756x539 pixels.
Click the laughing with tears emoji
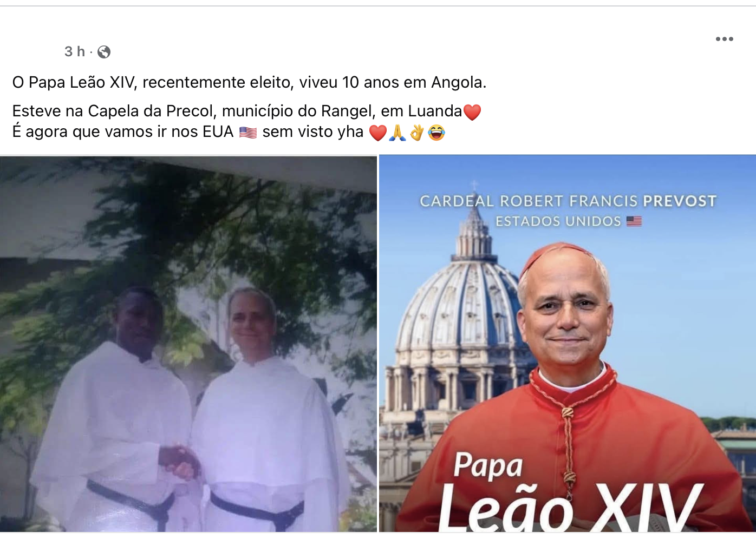(x=436, y=132)
